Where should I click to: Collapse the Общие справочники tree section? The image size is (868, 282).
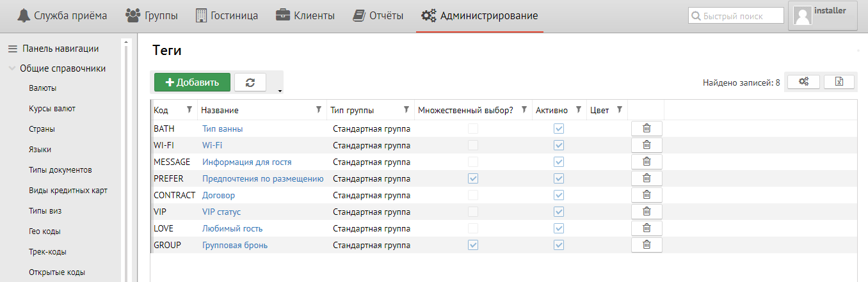[x=12, y=68]
